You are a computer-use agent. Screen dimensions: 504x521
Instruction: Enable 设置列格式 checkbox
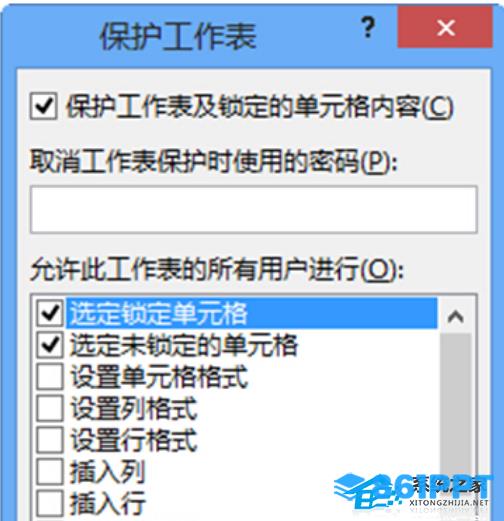click(50, 408)
